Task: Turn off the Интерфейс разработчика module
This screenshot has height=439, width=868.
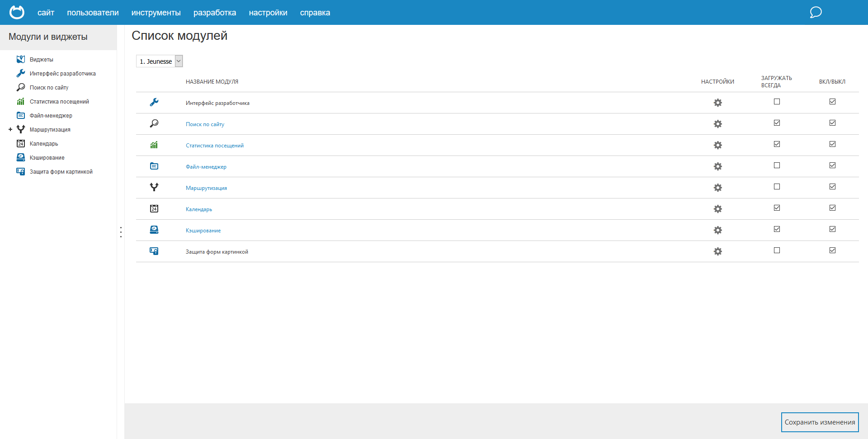Action: click(x=832, y=102)
